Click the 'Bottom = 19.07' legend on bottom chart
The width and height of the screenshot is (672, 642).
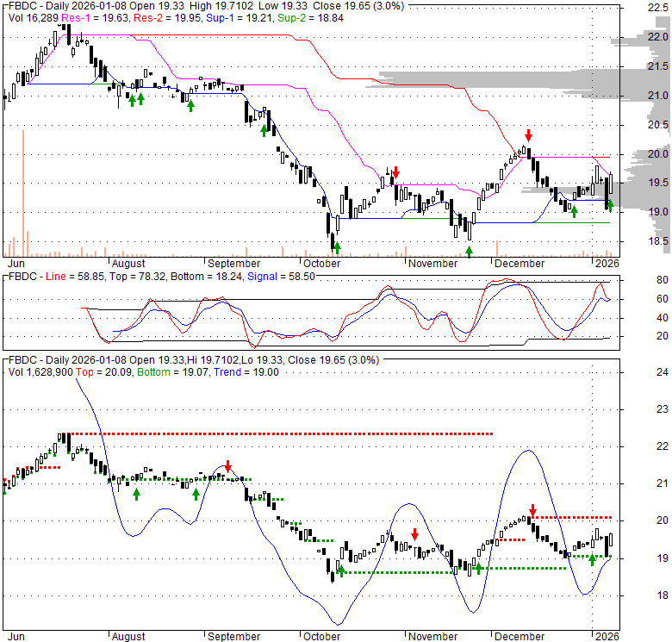click(173, 372)
